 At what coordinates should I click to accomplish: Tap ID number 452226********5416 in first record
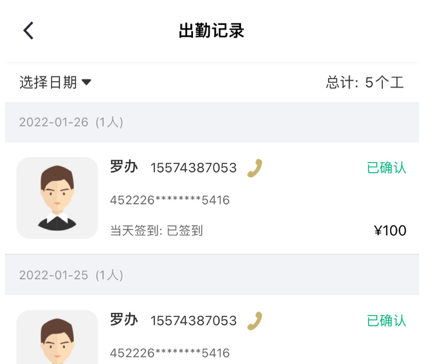coord(170,200)
